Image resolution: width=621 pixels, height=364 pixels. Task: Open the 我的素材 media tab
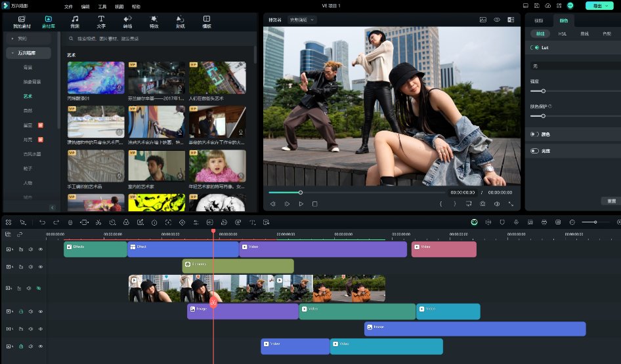[22, 22]
